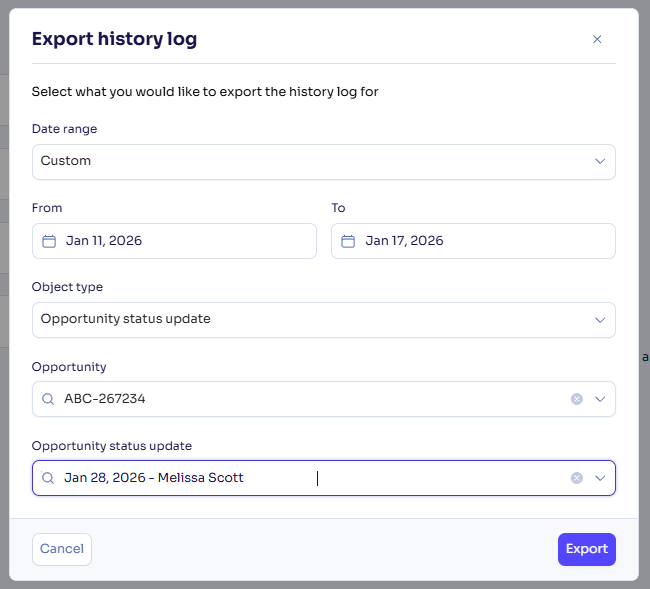Screen dimensions: 650x589
Task: Clear the Melissa Scott status update selection
Action: point(576,478)
